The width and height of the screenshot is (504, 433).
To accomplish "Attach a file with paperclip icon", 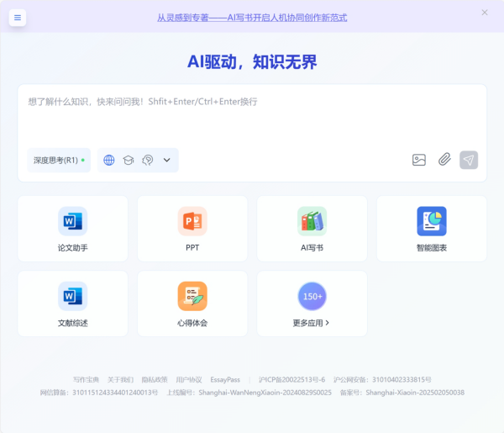I will [444, 160].
